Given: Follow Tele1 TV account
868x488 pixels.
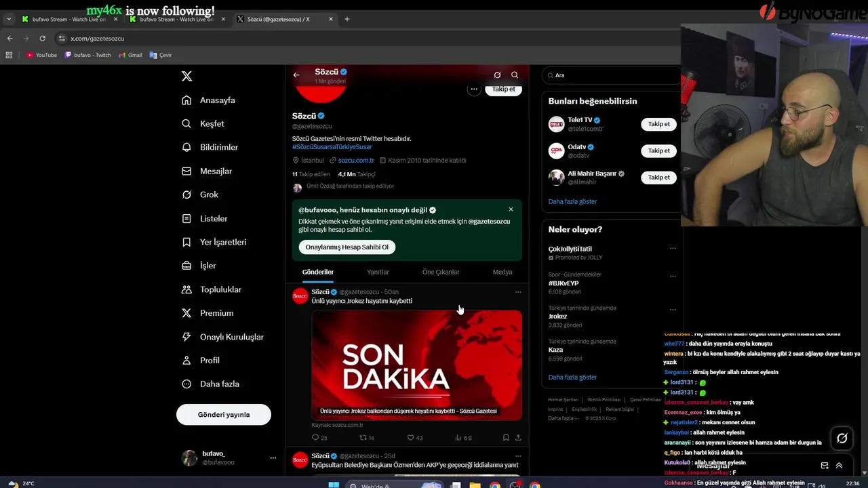Looking at the screenshot, I should (x=659, y=124).
